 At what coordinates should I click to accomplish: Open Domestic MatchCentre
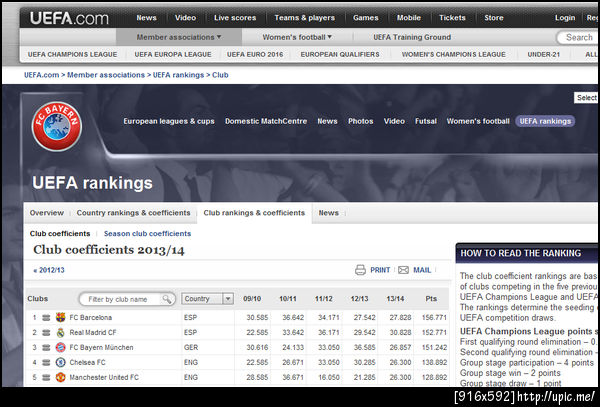[266, 121]
